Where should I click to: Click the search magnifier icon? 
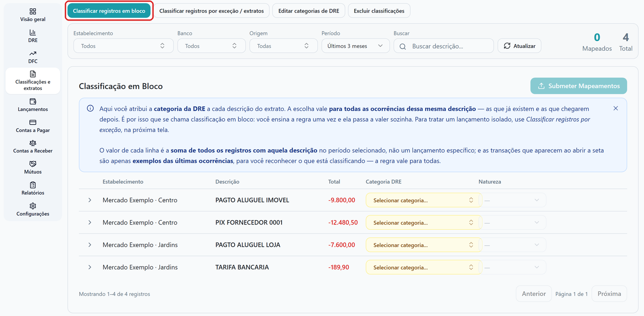pyautogui.click(x=402, y=46)
